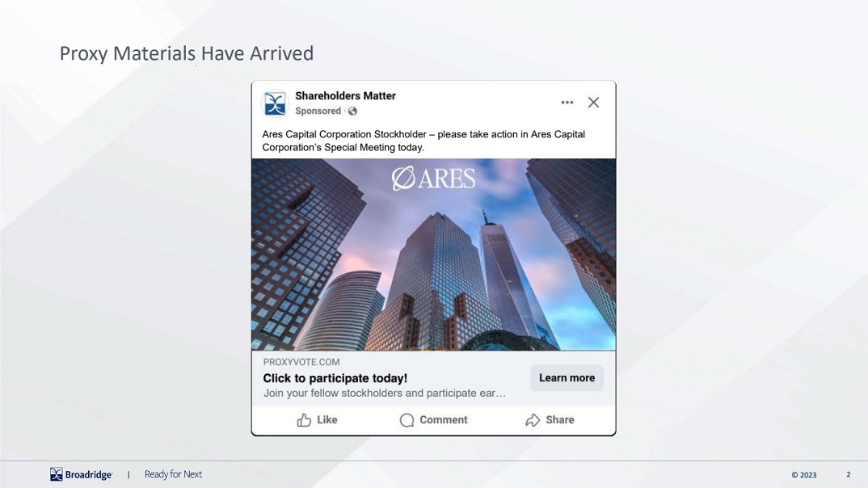This screenshot has height=488, width=868.
Task: Click the 'Ready for Next' footer tagline
Action: pos(173,474)
